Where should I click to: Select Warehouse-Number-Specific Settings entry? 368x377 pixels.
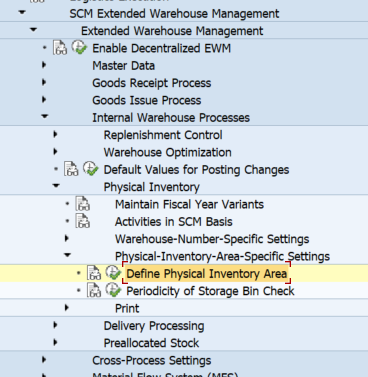212,239
